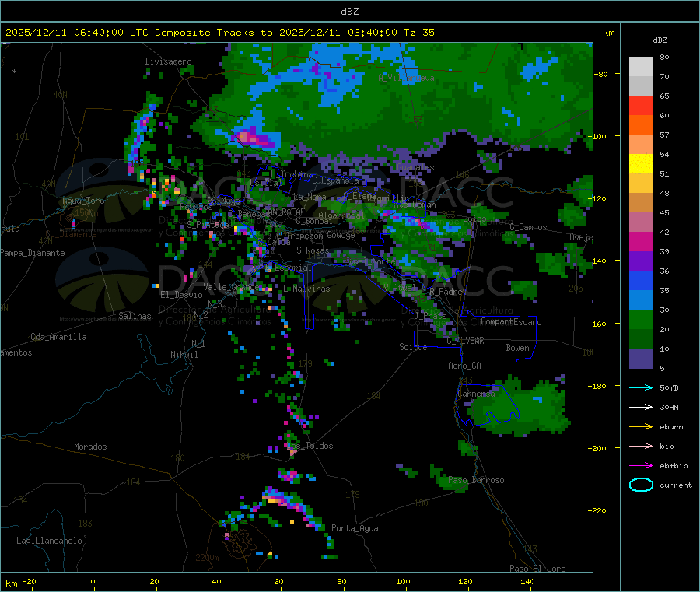Viewport: 700px width, 592px height.
Task: Select the magenta 39–42 dBZ swatch
Action: [641, 241]
